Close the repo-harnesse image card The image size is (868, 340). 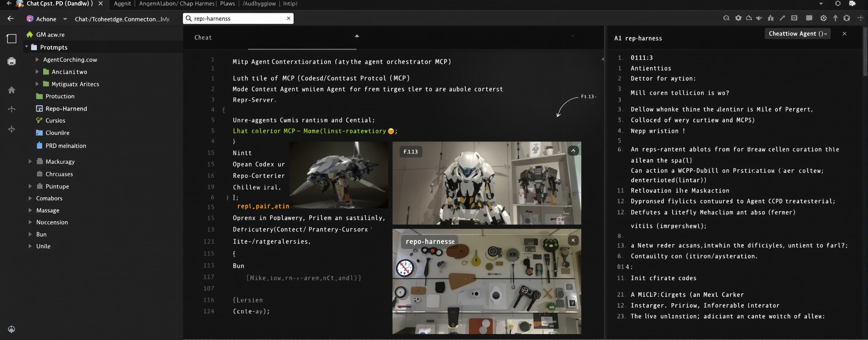tap(573, 240)
